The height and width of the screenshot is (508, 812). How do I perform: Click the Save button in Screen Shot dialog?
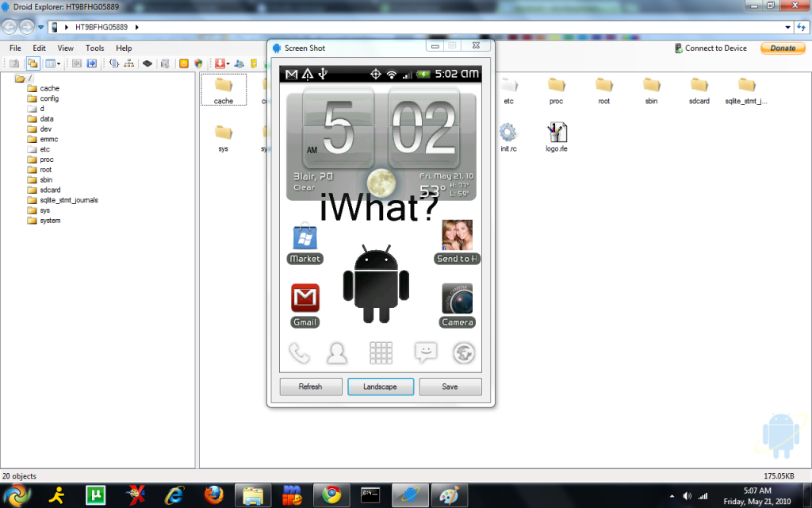(x=450, y=387)
